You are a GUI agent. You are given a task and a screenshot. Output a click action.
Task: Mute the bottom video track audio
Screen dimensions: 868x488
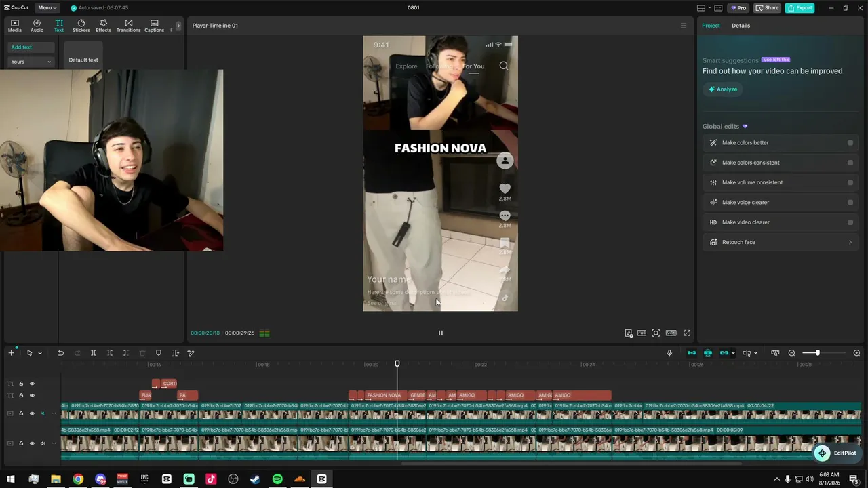coord(43,443)
